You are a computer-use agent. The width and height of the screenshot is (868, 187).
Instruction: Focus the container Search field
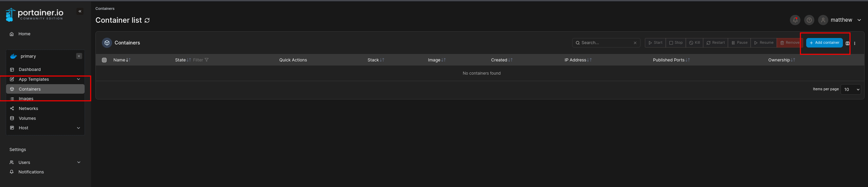pyautogui.click(x=606, y=43)
